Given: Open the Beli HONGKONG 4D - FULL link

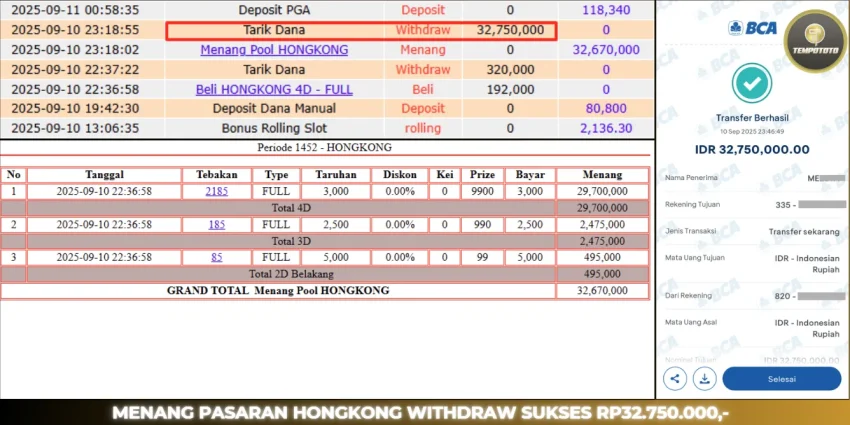Looking at the screenshot, I should click(274, 89).
